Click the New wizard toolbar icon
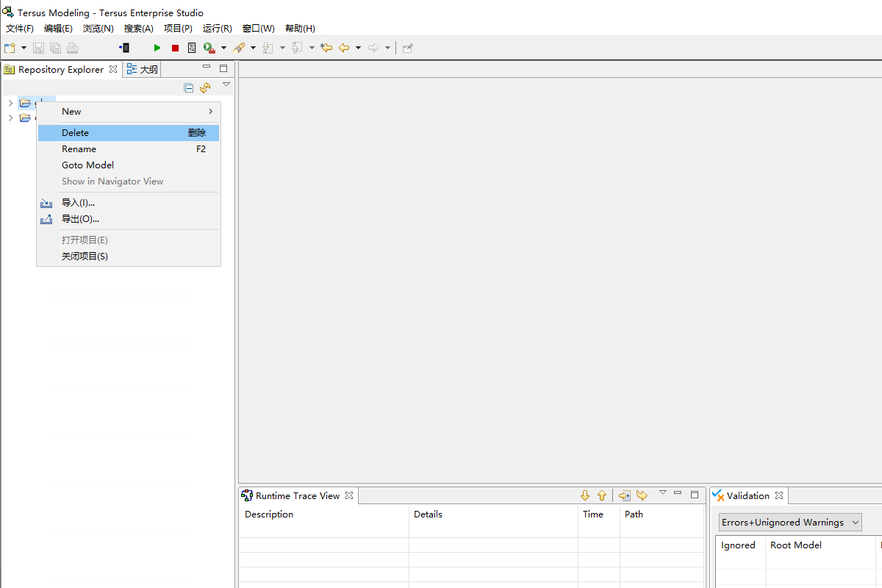The height and width of the screenshot is (588, 882). (10, 48)
